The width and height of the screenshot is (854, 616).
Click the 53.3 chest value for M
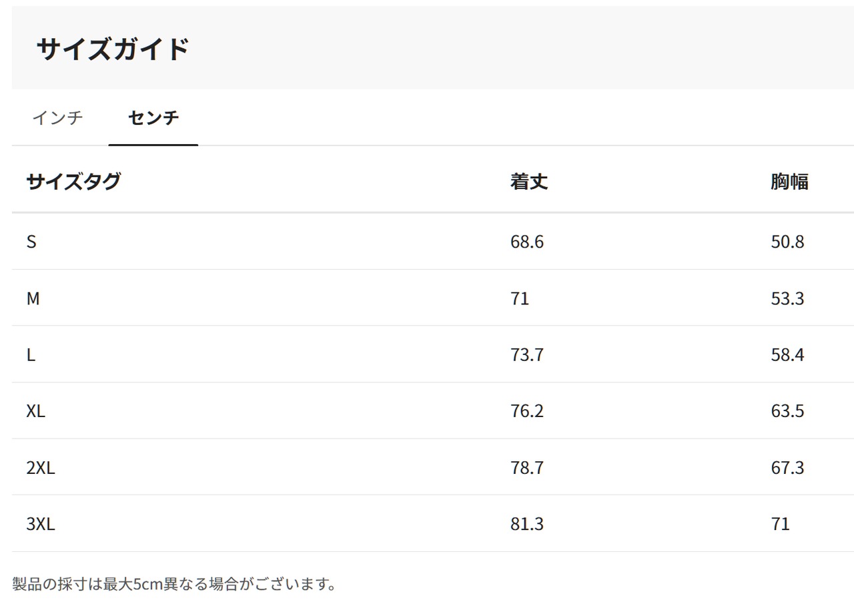coord(787,298)
